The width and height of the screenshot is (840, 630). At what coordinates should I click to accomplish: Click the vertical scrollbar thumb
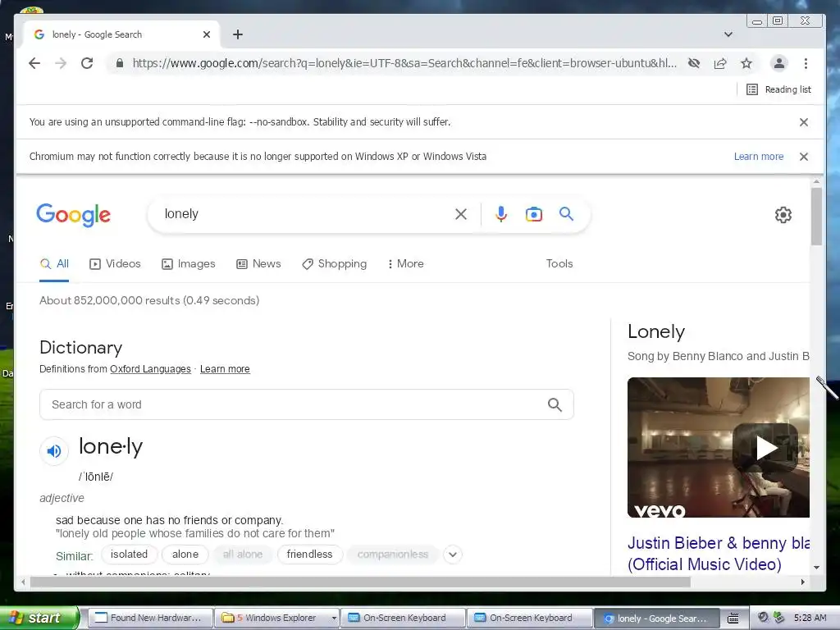[816, 217]
